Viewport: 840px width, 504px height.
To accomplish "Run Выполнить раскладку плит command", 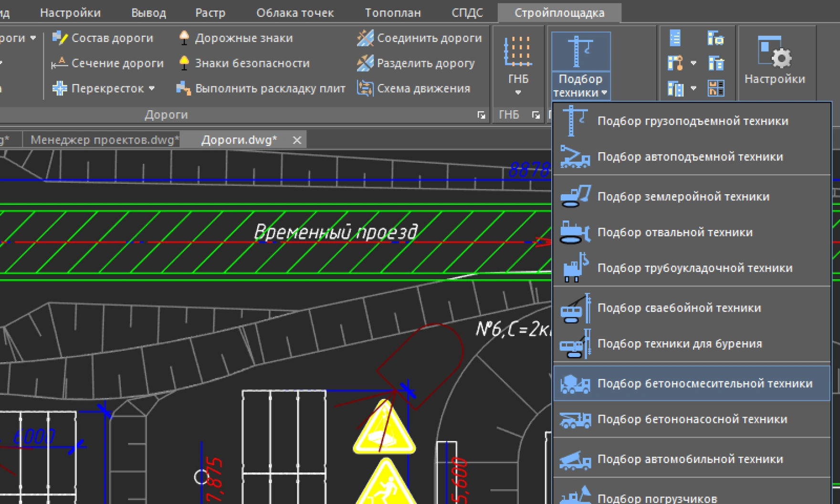I will click(261, 88).
